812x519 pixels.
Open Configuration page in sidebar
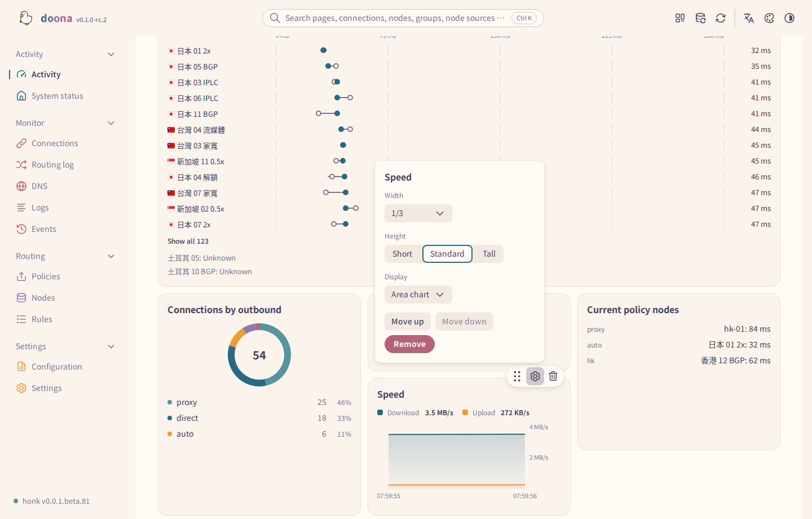pos(56,367)
